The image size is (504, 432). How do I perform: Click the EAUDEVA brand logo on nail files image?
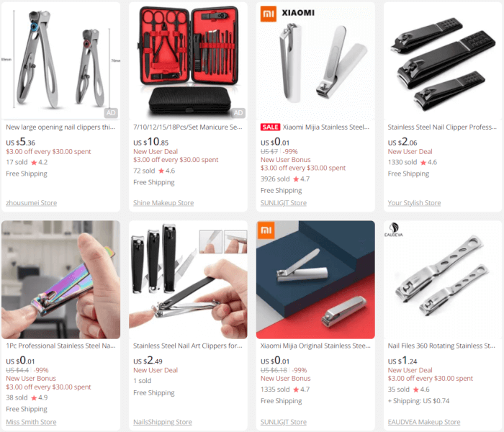(x=393, y=230)
